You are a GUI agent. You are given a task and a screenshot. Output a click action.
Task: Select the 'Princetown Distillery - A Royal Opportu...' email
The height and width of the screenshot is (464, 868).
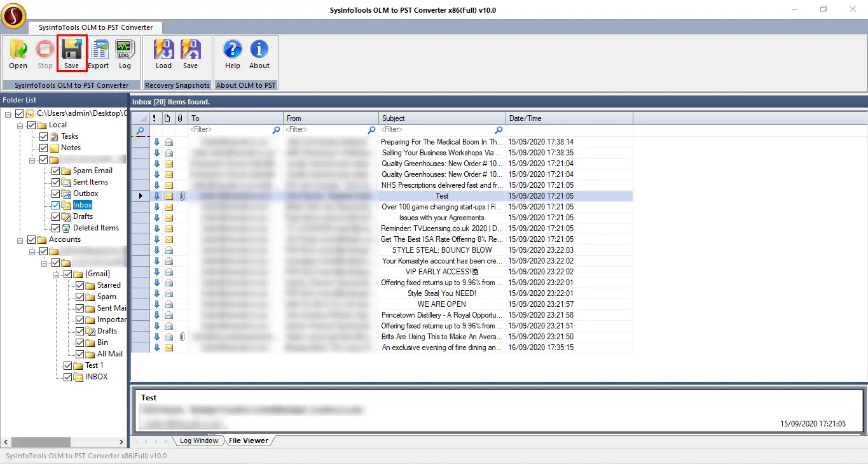pyautogui.click(x=442, y=315)
